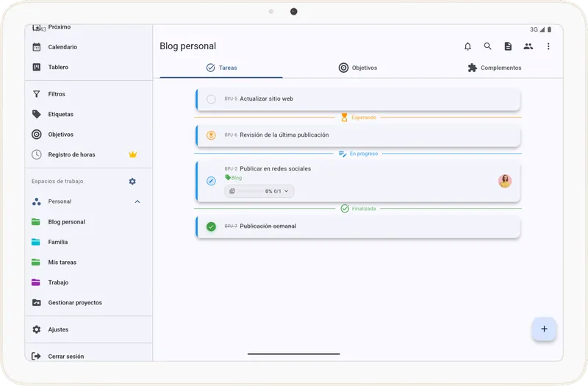
Task: Open the notifications bell icon
Action: click(467, 46)
